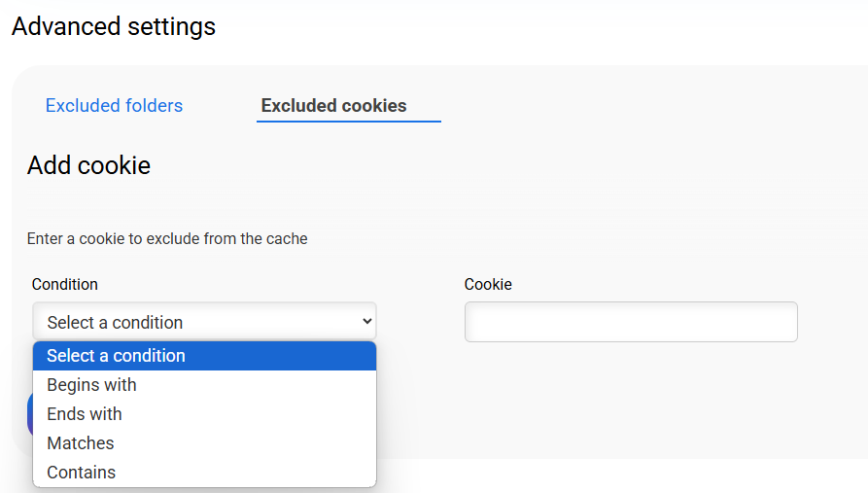The image size is (868, 493).
Task: Click the chevron arrow in Condition dropdown
Action: pos(366,321)
